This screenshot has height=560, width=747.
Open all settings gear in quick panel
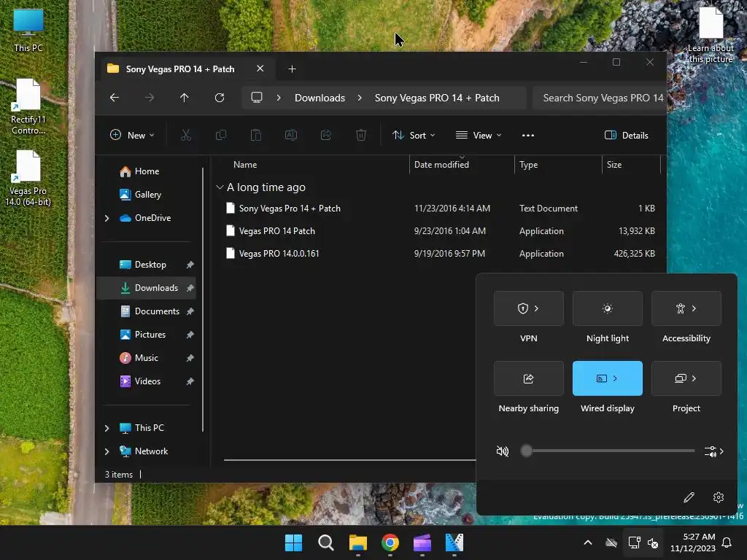[719, 497]
